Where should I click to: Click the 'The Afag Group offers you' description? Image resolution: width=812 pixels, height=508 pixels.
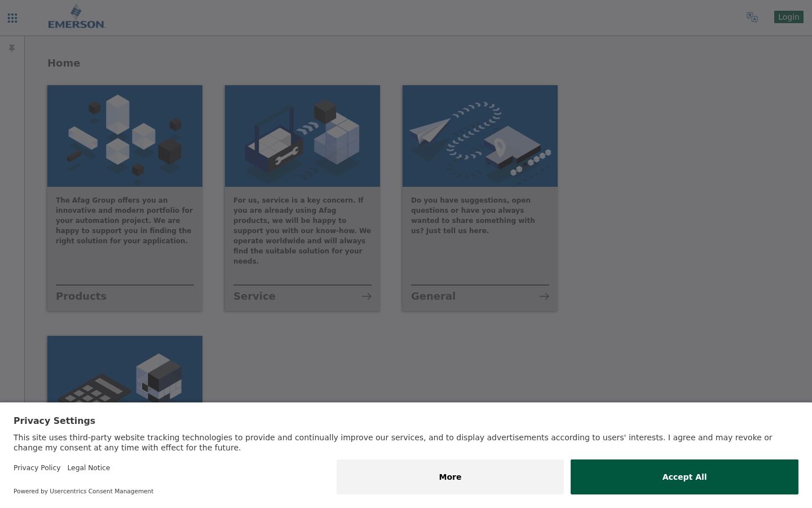pos(125,221)
